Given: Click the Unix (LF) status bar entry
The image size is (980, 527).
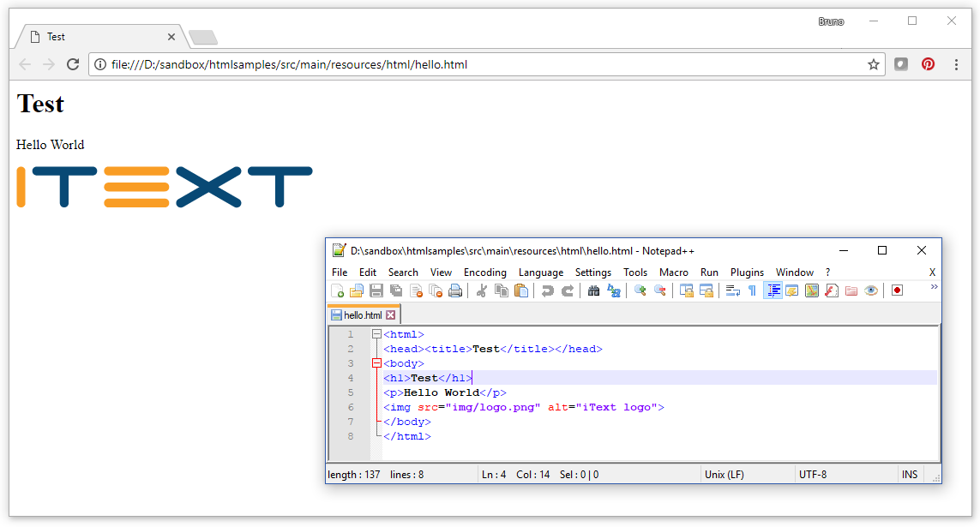Looking at the screenshot, I should 724,475.
